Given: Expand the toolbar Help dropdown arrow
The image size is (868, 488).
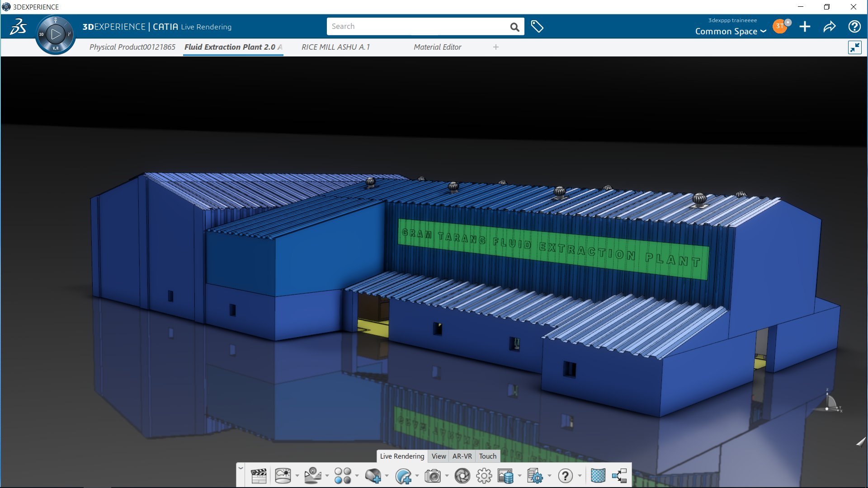Looking at the screenshot, I should (x=580, y=476).
